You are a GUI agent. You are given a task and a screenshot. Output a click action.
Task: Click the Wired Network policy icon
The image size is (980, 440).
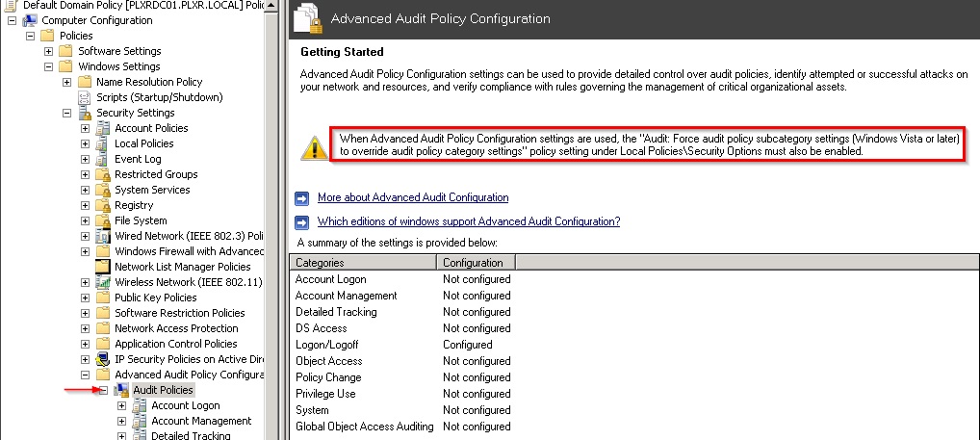[x=102, y=236]
